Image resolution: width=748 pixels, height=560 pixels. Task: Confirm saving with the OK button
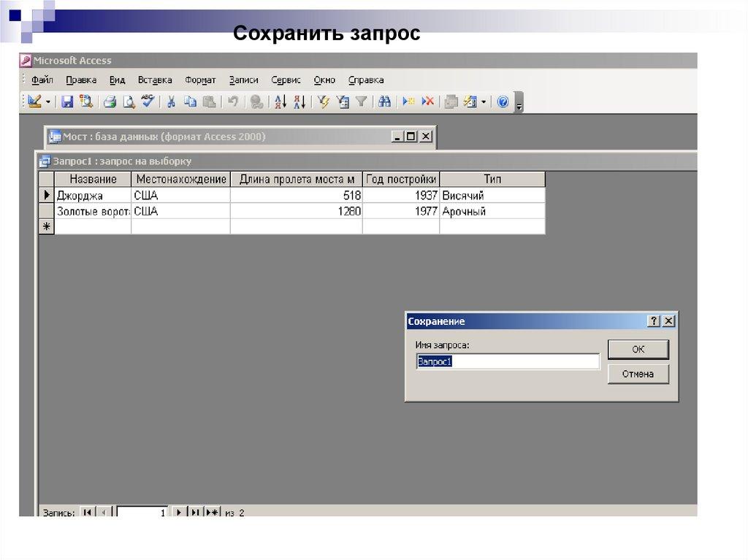[x=638, y=350]
